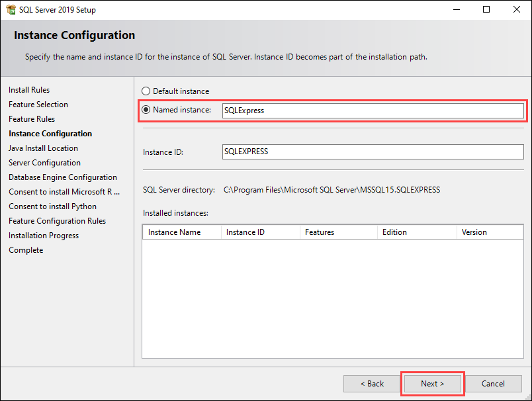Select Feature Selection in the sidebar
Image resolution: width=532 pixels, height=401 pixels.
38,105
